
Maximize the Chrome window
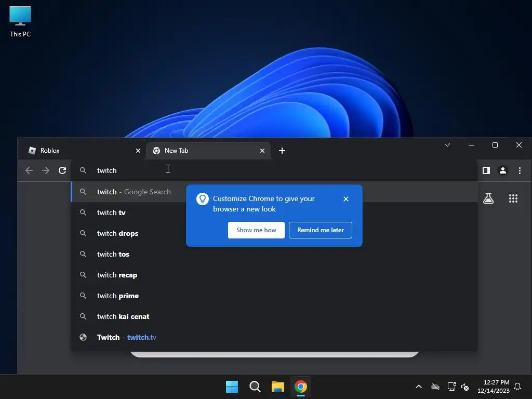click(x=495, y=145)
